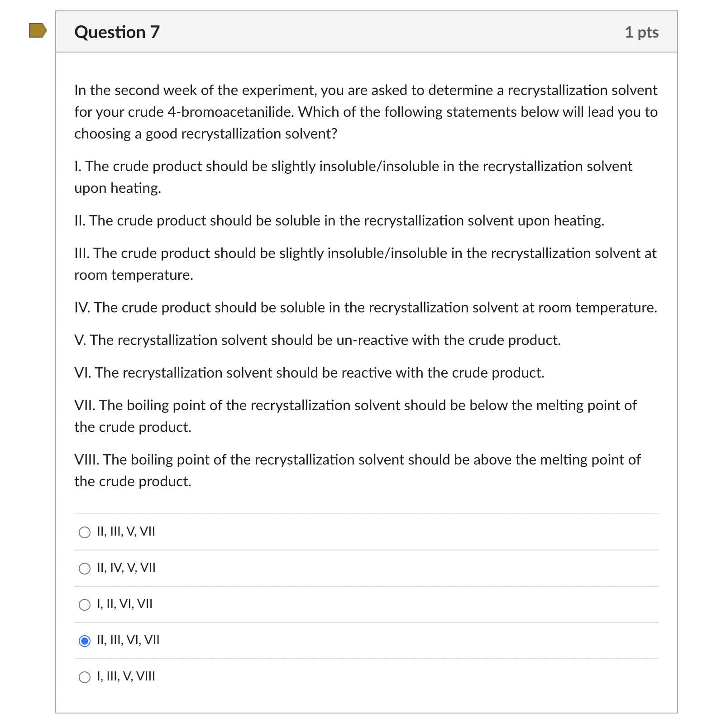Click statement I about insolubility upon heating
This screenshot has height=728, width=726.
pos(353,177)
